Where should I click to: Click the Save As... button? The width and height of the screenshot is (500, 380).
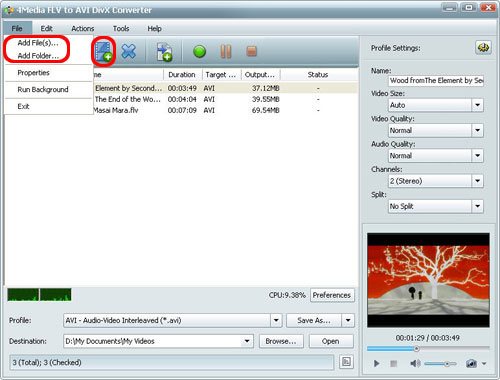(314, 320)
